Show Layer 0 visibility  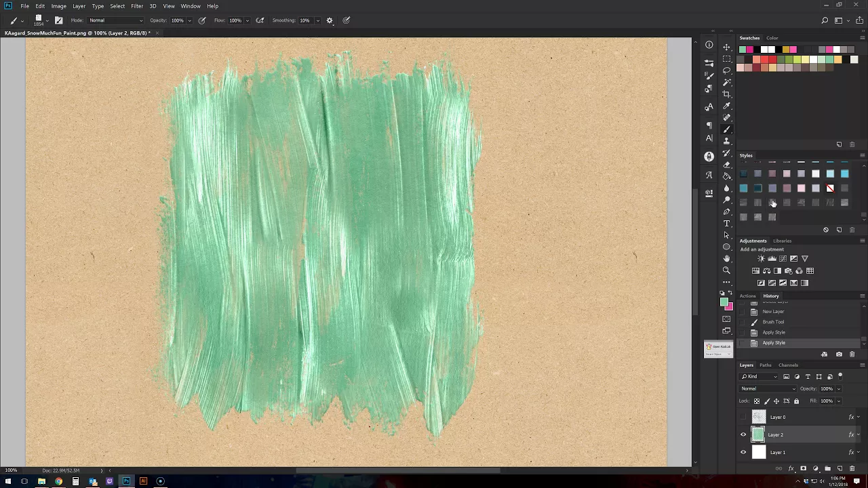[743, 418]
